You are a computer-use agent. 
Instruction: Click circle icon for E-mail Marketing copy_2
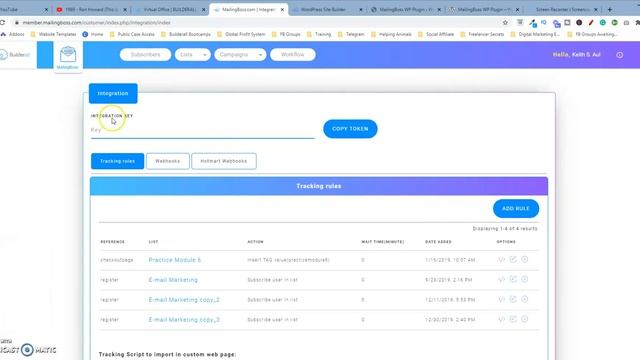(524, 299)
